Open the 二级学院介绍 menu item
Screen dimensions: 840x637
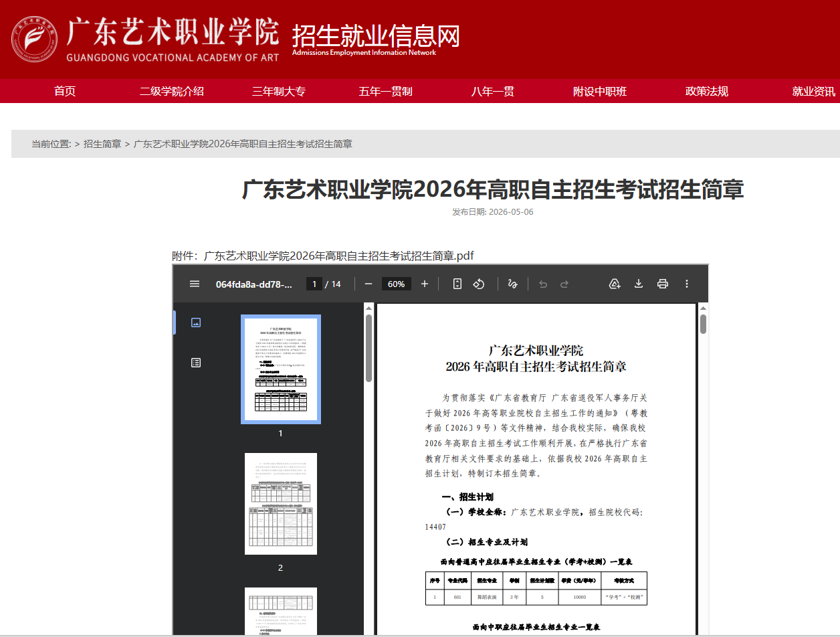pyautogui.click(x=172, y=92)
